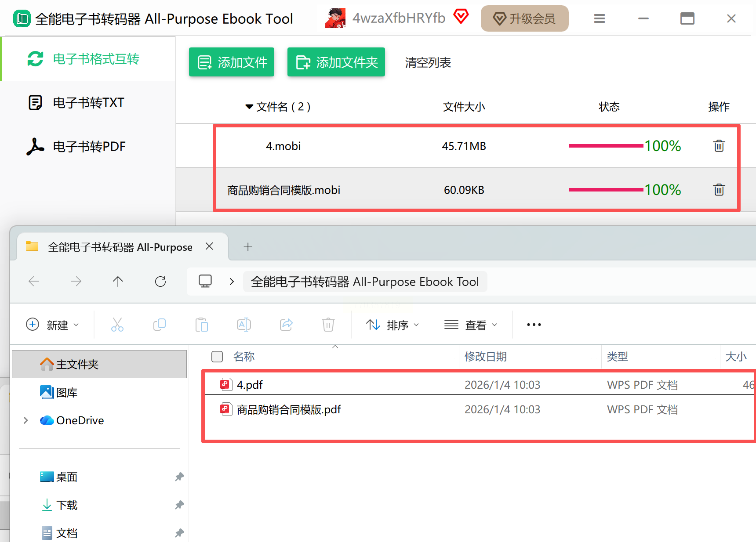Select 主文件夹 in Explorer sidebar
This screenshot has width=756, height=542.
(99, 364)
